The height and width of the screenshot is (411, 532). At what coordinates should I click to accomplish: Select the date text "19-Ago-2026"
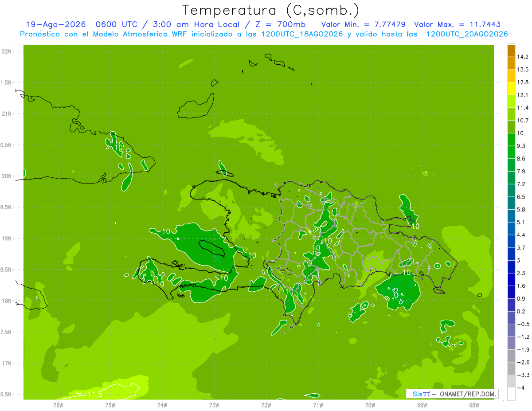point(55,24)
